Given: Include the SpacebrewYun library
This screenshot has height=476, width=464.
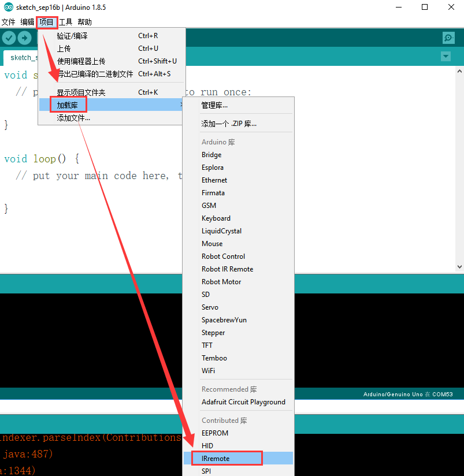Looking at the screenshot, I should 239,320.
